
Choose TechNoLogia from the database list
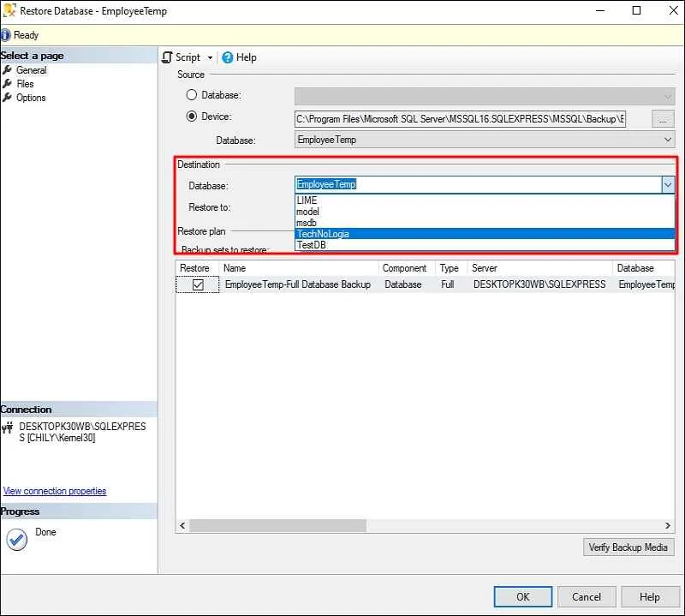[x=485, y=234]
